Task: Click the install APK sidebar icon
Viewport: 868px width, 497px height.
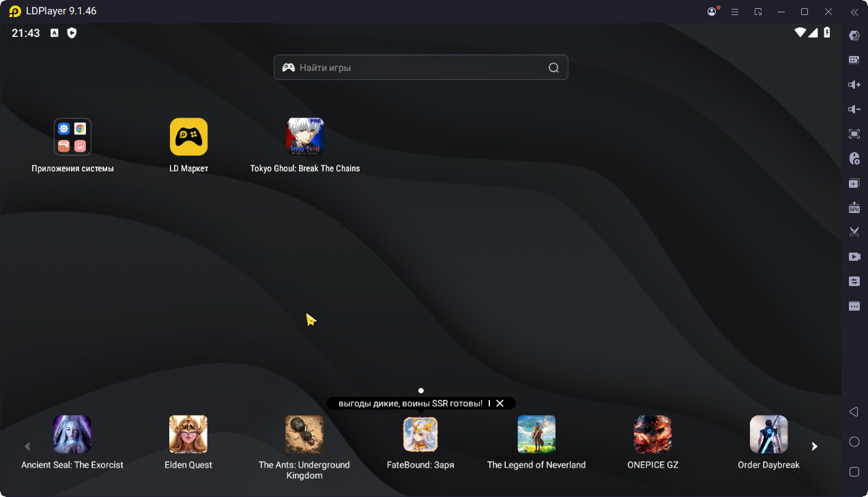Action: (854, 208)
